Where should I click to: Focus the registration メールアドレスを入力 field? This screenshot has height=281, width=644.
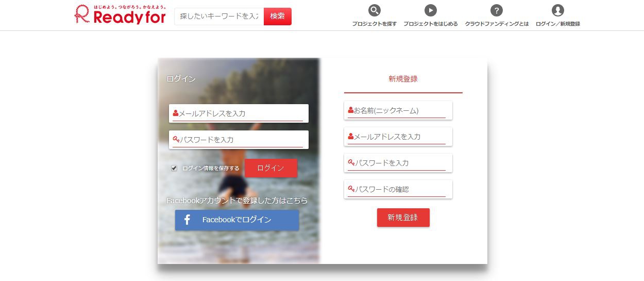tap(398, 137)
